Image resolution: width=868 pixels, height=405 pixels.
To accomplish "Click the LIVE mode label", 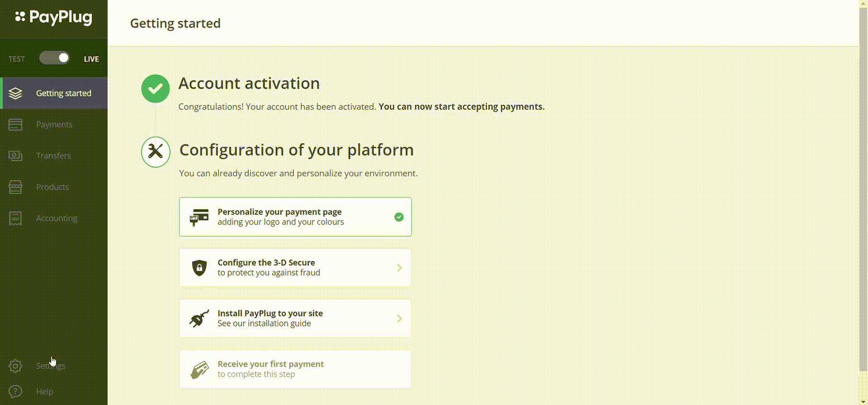I will coord(91,59).
